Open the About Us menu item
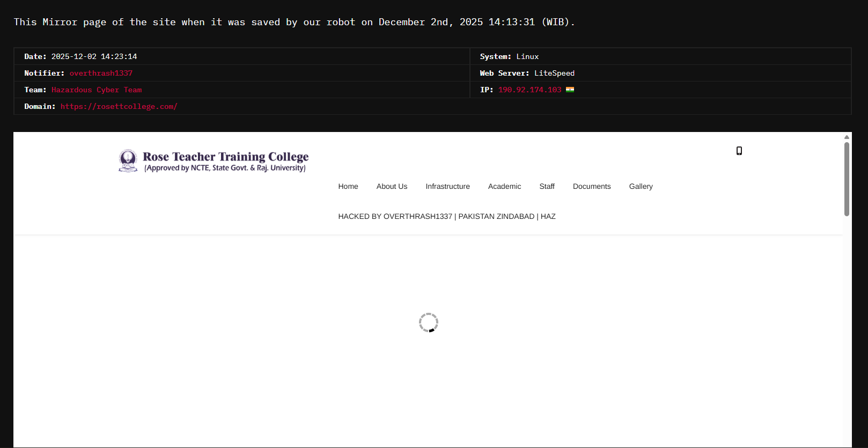The image size is (868, 448). tap(392, 186)
